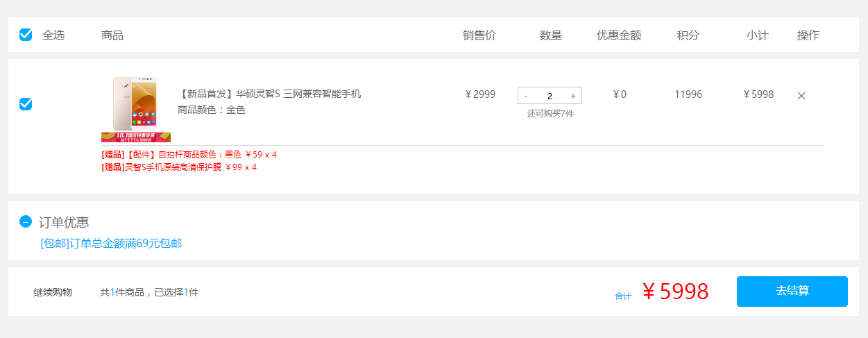Screen dimensions: 868x338
Task: Click the 优惠金额 column header
Action: point(619,35)
